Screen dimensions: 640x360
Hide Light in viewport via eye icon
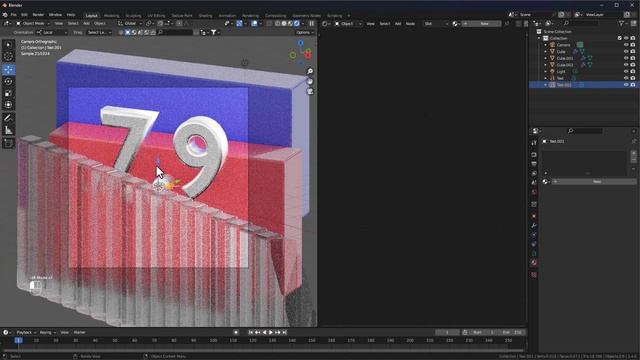coord(626,71)
